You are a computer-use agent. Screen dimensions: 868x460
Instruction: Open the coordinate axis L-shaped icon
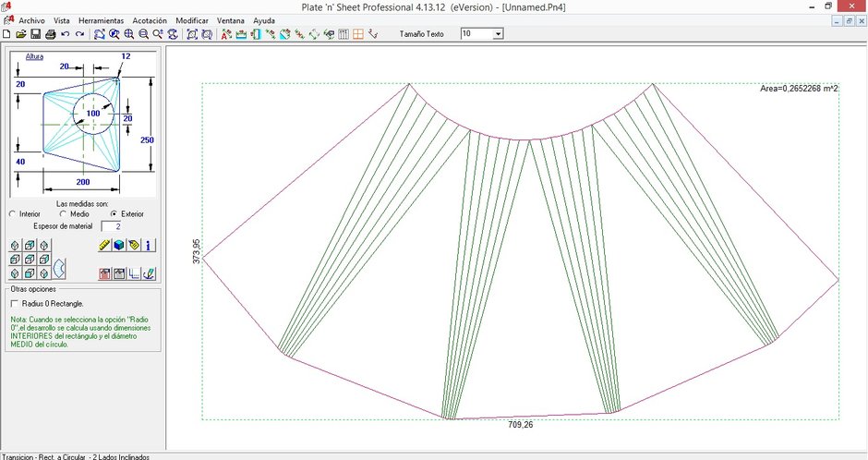(134, 273)
